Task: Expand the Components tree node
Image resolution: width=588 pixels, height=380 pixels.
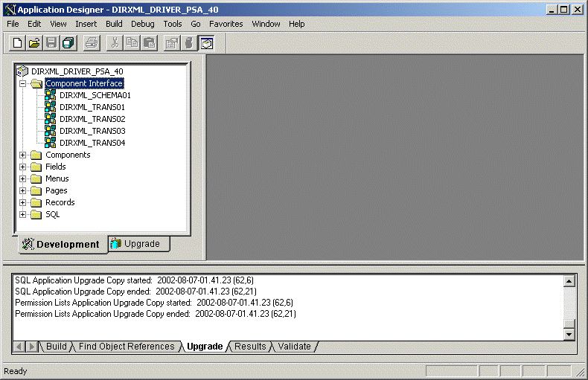Action: click(23, 155)
